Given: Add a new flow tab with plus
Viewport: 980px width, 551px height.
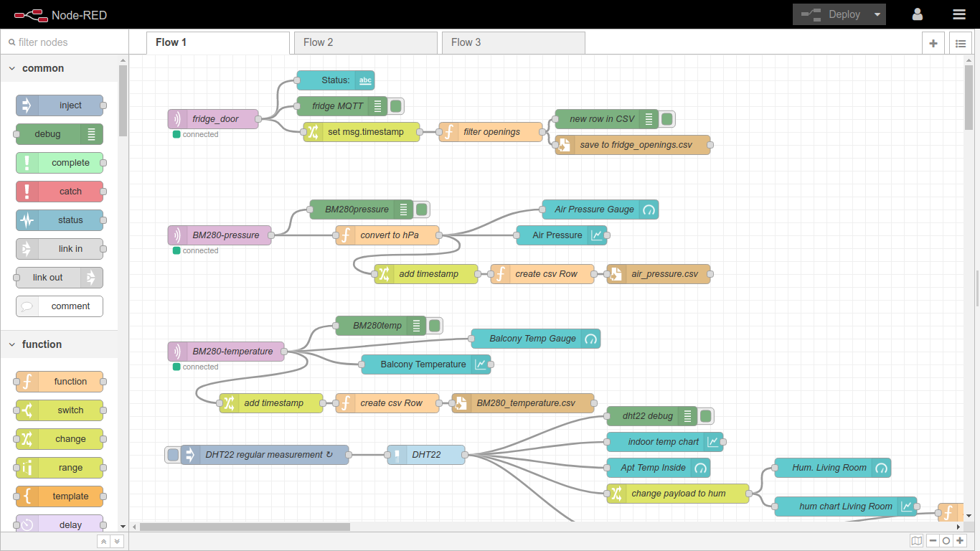Looking at the screenshot, I should pyautogui.click(x=933, y=43).
